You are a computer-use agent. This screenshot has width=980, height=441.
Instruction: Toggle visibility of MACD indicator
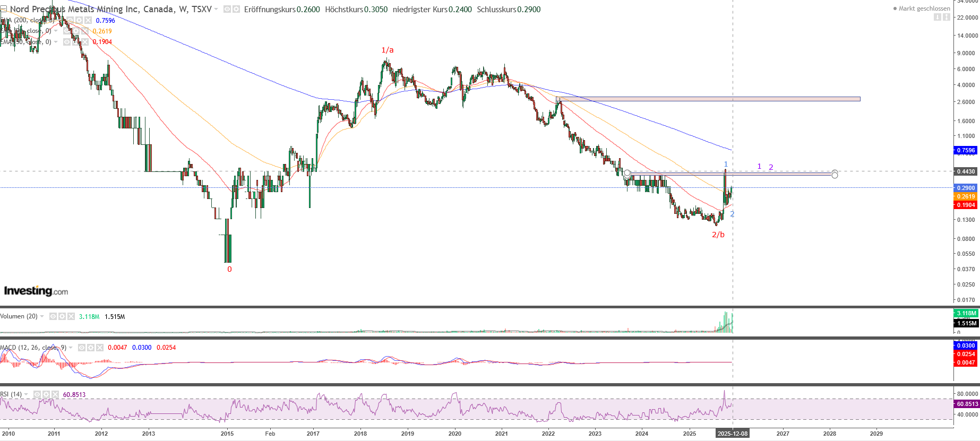click(82, 348)
